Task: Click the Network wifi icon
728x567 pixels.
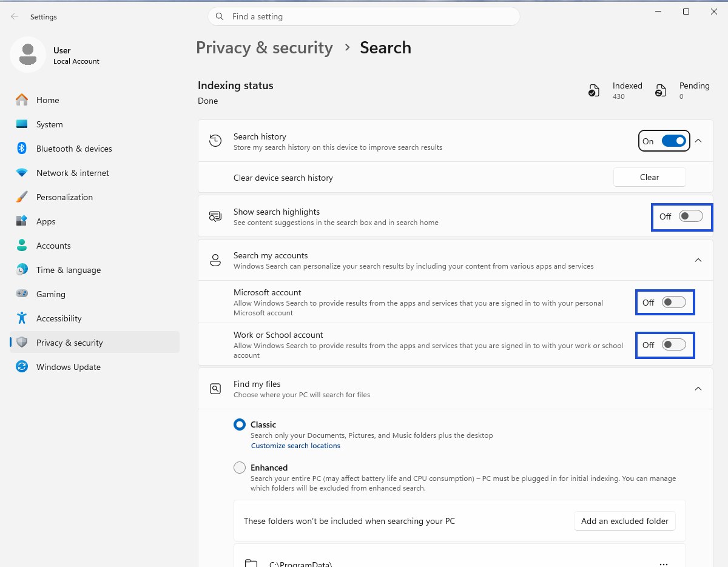Action: point(22,173)
